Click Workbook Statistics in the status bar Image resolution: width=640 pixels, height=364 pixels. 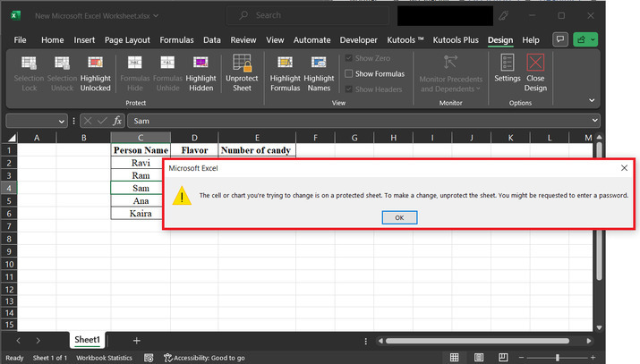pyautogui.click(x=104, y=358)
